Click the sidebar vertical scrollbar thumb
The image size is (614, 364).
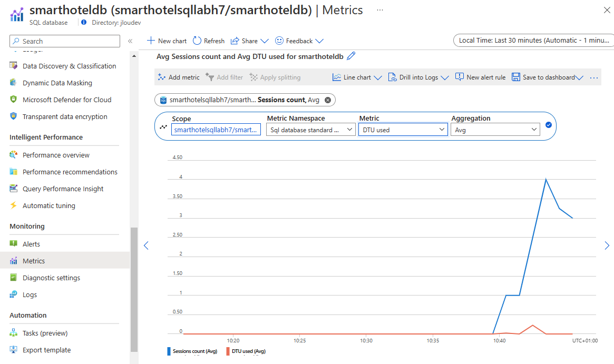(x=134, y=290)
